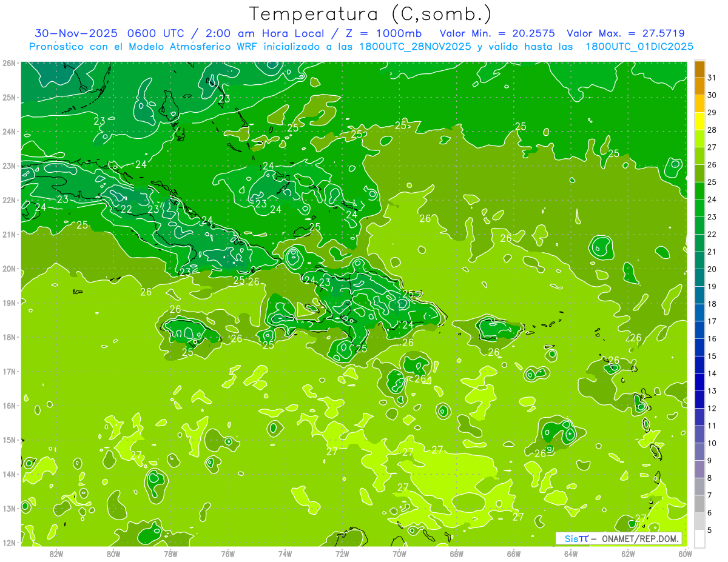Click the 13 label on the color scale
This screenshot has height=562, width=728.
pos(712,391)
